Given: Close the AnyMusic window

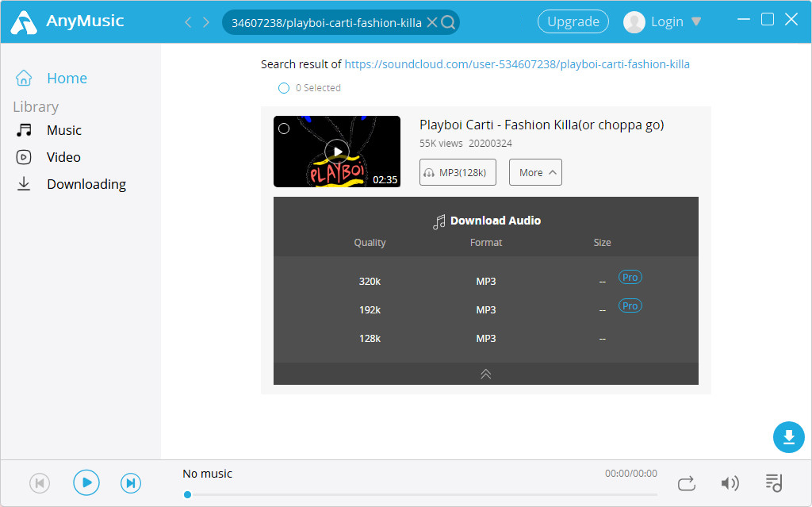Looking at the screenshot, I should 791,20.
